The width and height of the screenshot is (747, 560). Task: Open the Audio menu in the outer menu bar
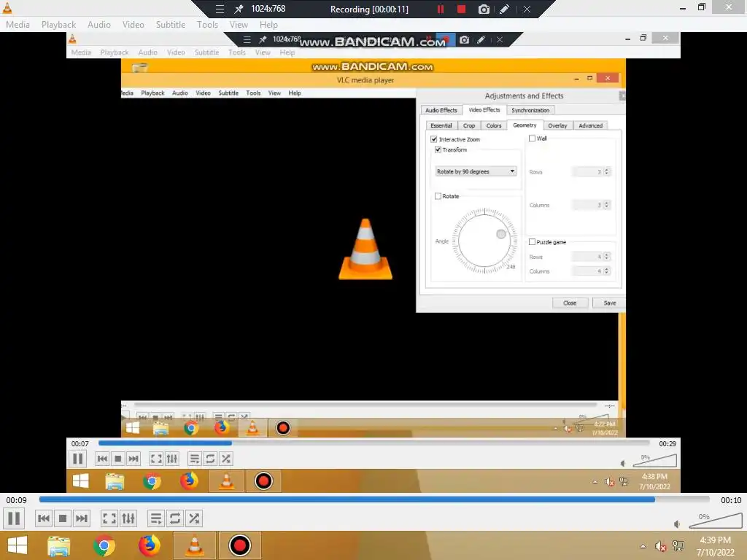point(99,25)
